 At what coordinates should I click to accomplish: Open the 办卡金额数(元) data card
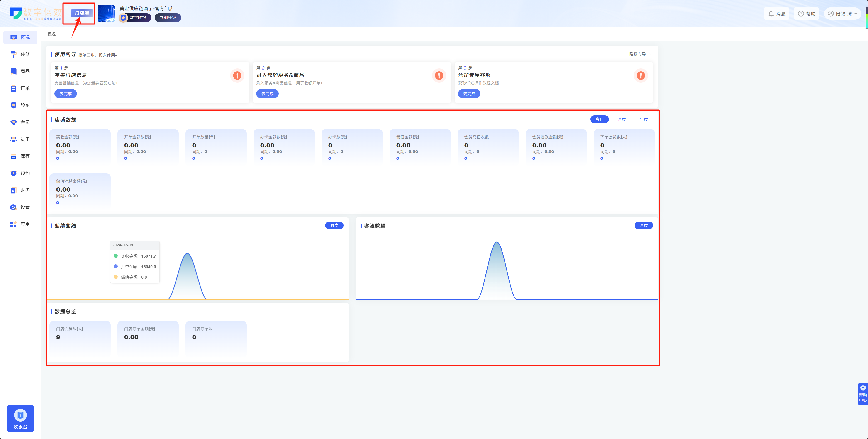pyautogui.click(x=284, y=147)
